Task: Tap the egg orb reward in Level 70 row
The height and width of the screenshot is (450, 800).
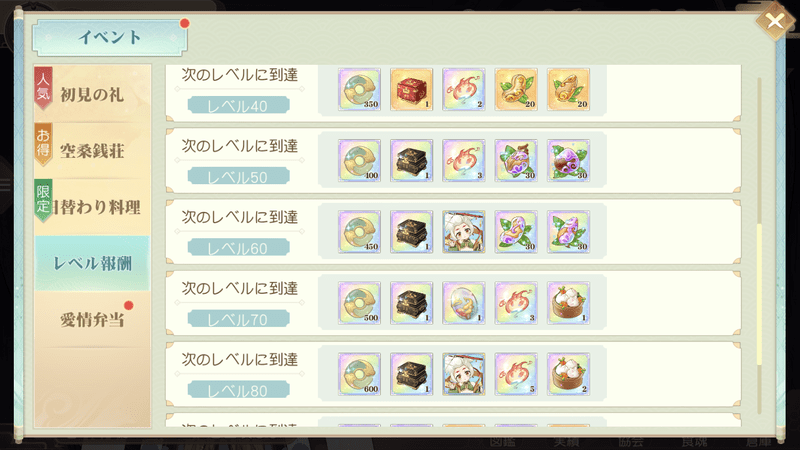Action: (x=464, y=303)
